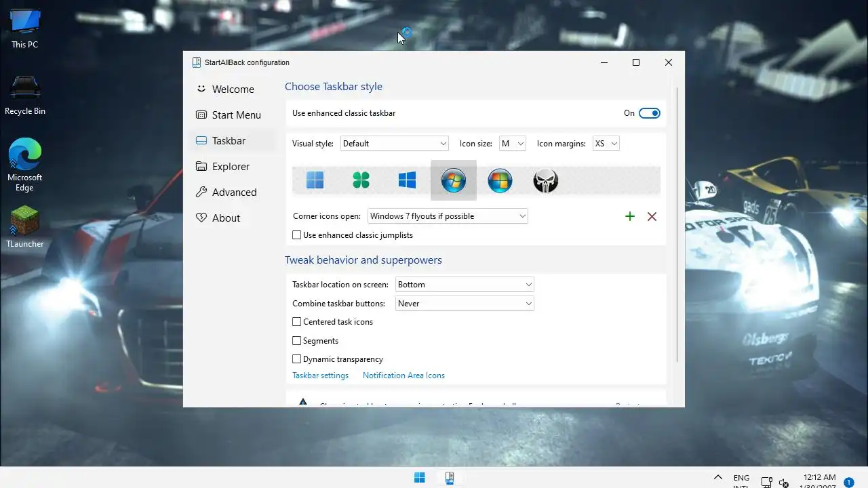Maximize the StartAllBack configuration window

coord(636,62)
